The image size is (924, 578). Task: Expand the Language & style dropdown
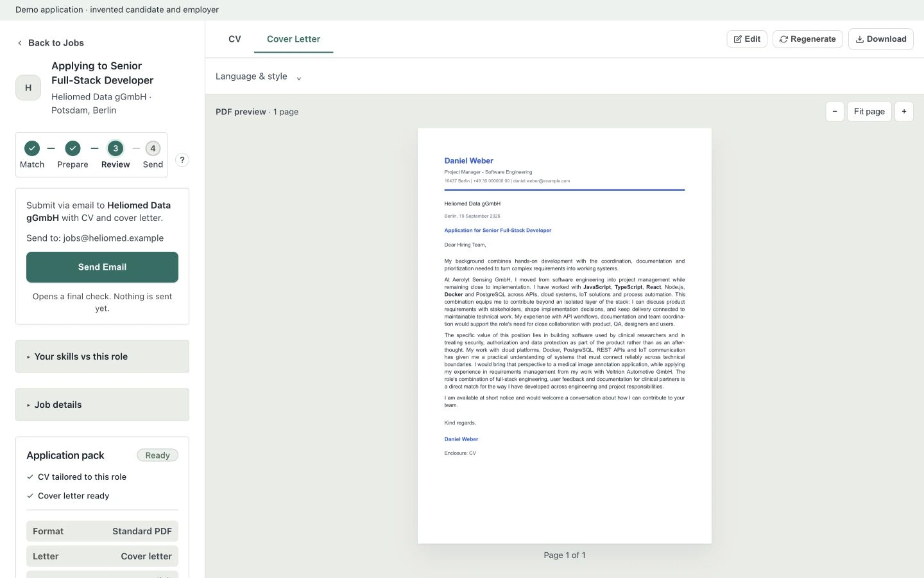tap(259, 76)
